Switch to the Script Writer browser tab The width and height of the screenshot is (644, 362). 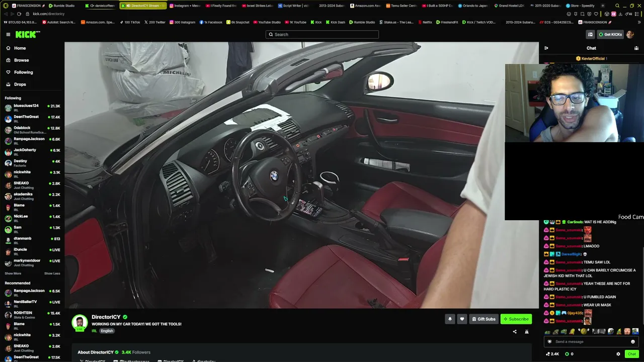click(x=294, y=6)
